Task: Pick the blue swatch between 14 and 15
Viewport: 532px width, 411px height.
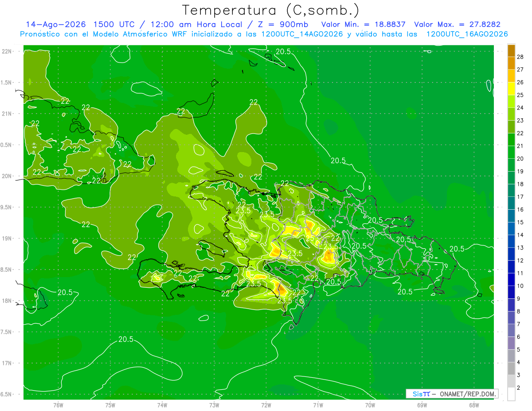Action: pyautogui.click(x=511, y=229)
